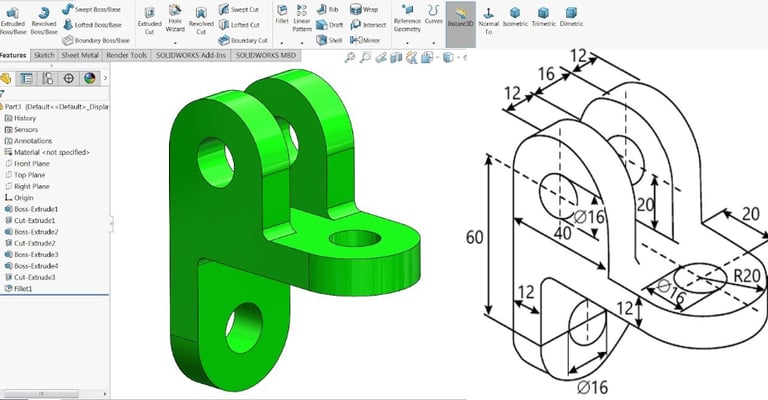Switch to Dimetric view
This screenshot has width=768, height=400.
(571, 17)
